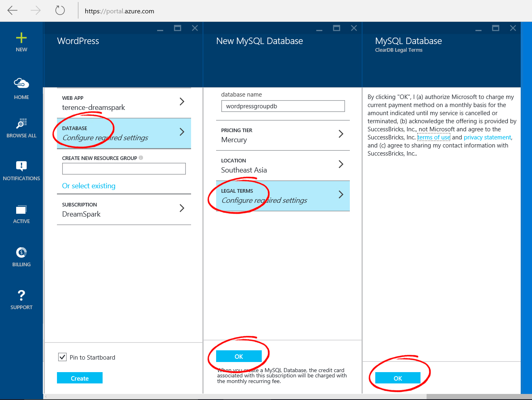Viewport: 532px width, 400px height.
Task: Expand DATABASE configure settings chevron
Action: 182,132
